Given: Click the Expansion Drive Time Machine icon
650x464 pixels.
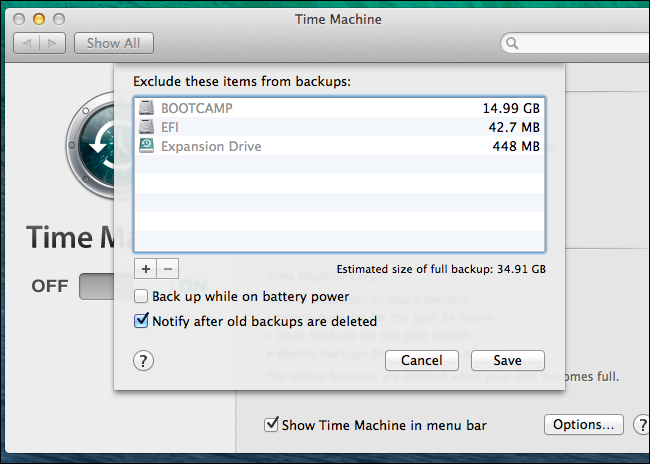Looking at the screenshot, I should point(146,146).
